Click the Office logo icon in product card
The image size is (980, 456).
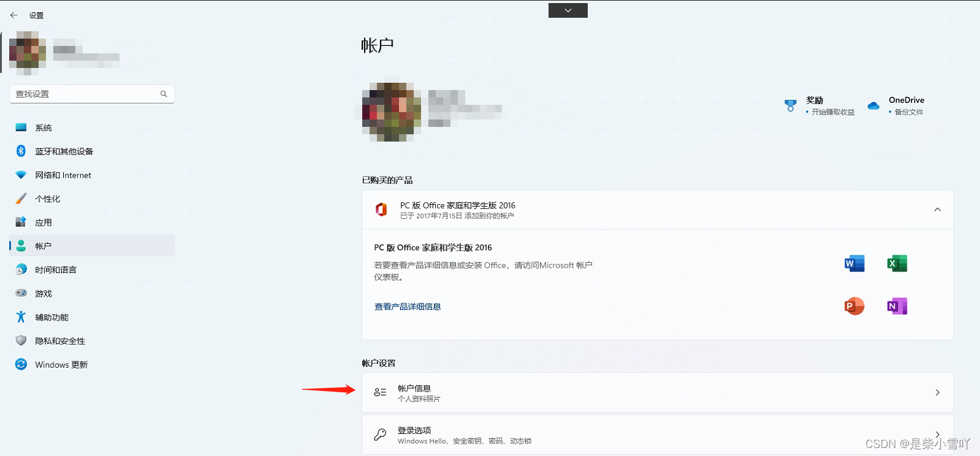tap(381, 210)
